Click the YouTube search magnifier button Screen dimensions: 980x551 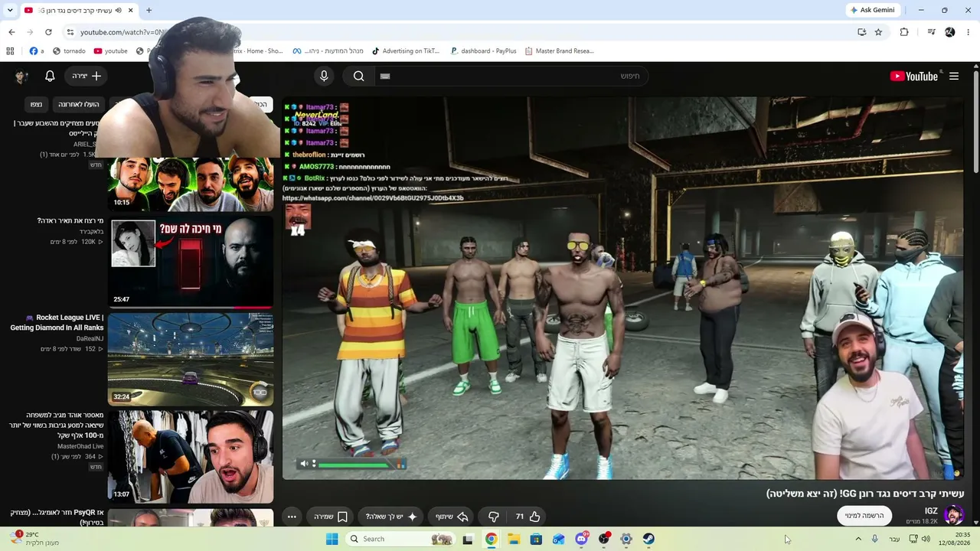(x=358, y=76)
